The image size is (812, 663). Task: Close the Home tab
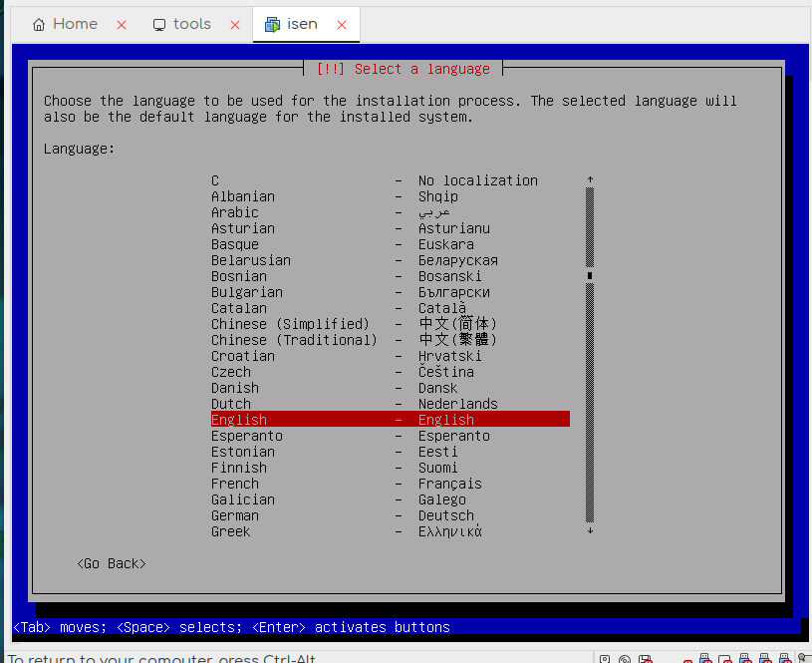pyautogui.click(x=122, y=25)
